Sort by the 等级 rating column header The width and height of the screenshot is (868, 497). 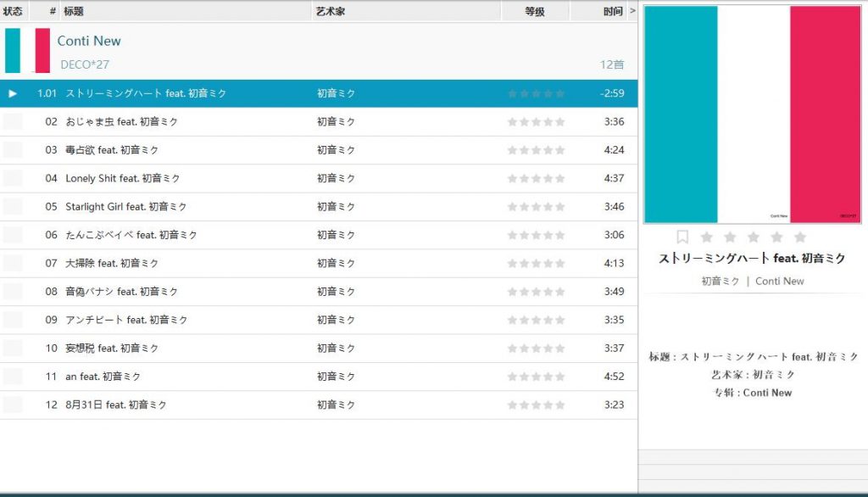click(535, 11)
